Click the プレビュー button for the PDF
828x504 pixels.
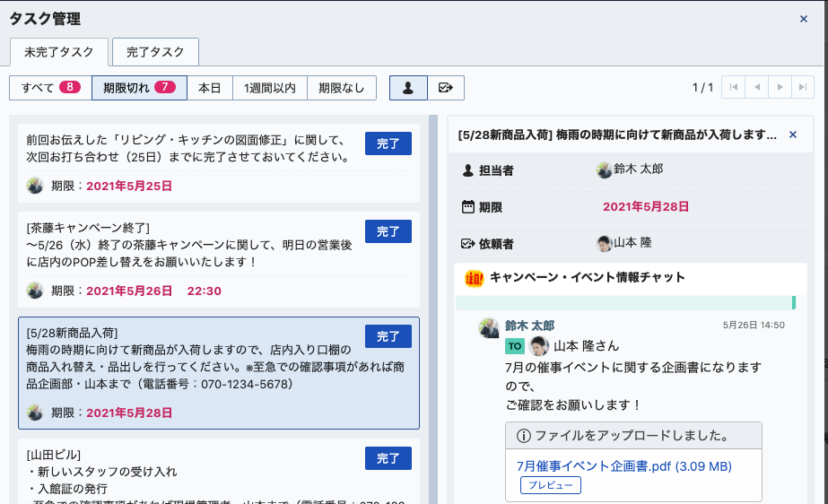point(550,485)
